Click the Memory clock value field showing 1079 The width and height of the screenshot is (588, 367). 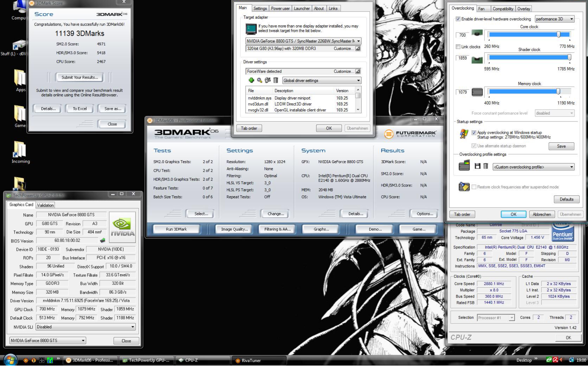pos(462,92)
